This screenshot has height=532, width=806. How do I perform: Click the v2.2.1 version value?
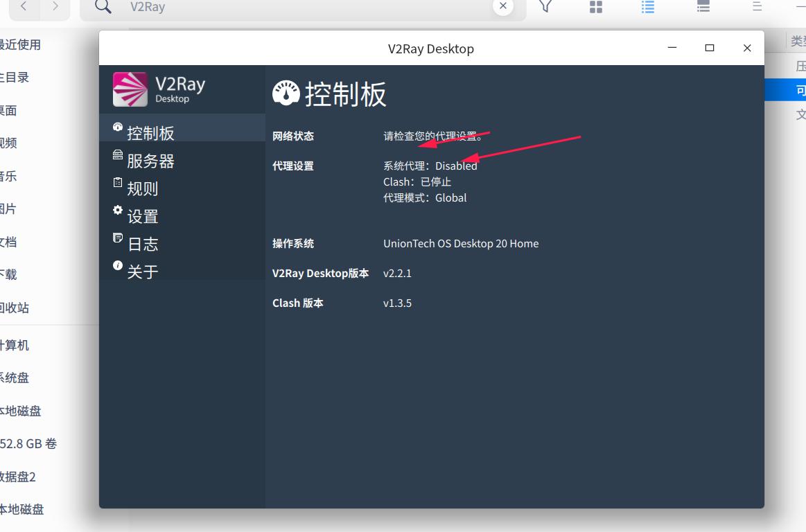click(x=397, y=274)
